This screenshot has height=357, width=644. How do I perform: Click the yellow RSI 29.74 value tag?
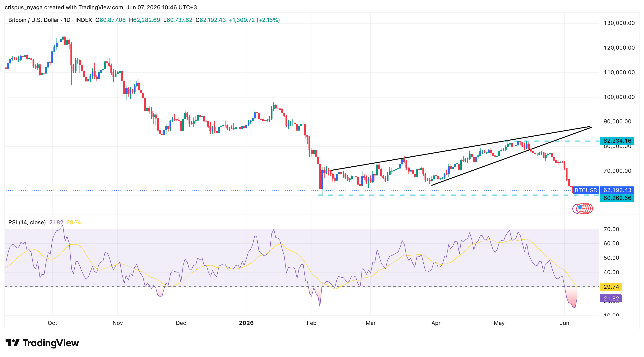pyautogui.click(x=611, y=287)
